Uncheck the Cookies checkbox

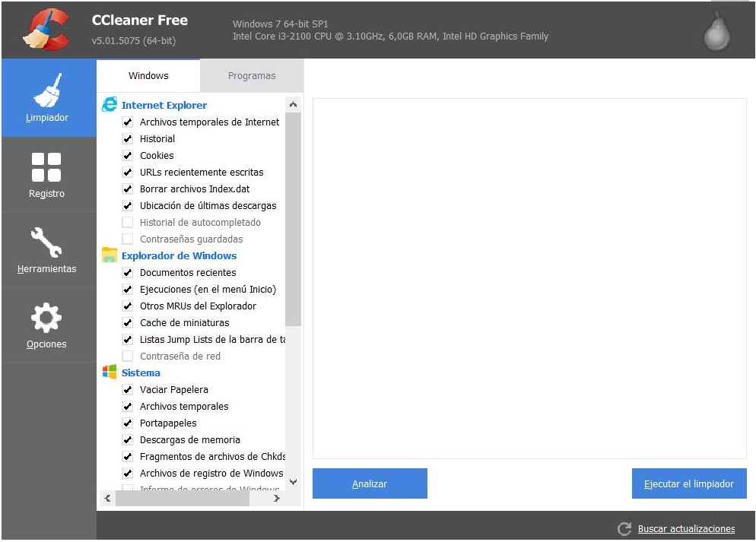tap(127, 156)
